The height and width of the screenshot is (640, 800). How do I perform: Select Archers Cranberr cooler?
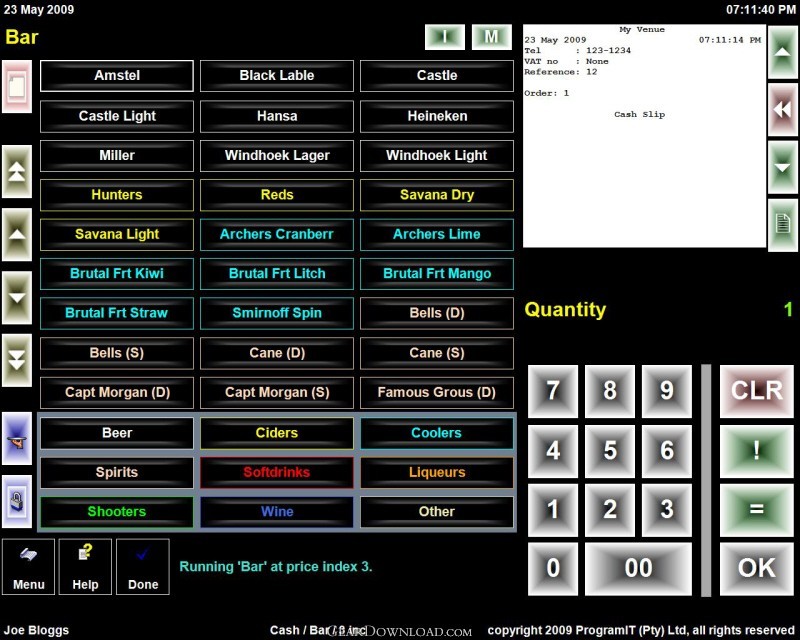[x=277, y=234]
